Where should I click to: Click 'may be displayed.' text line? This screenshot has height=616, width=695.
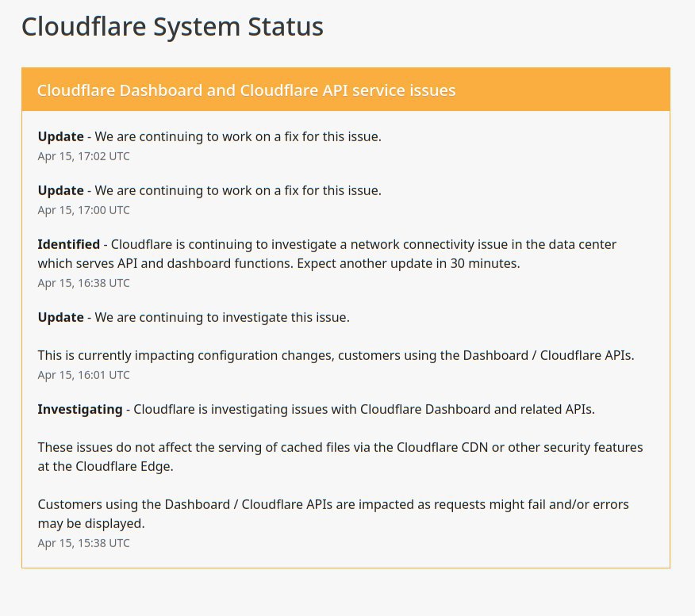[x=91, y=523]
